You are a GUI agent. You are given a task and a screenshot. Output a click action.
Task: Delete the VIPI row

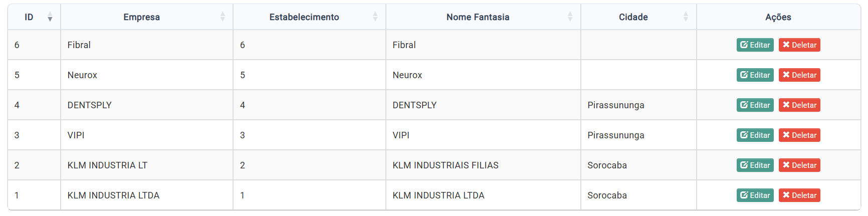[x=799, y=135]
